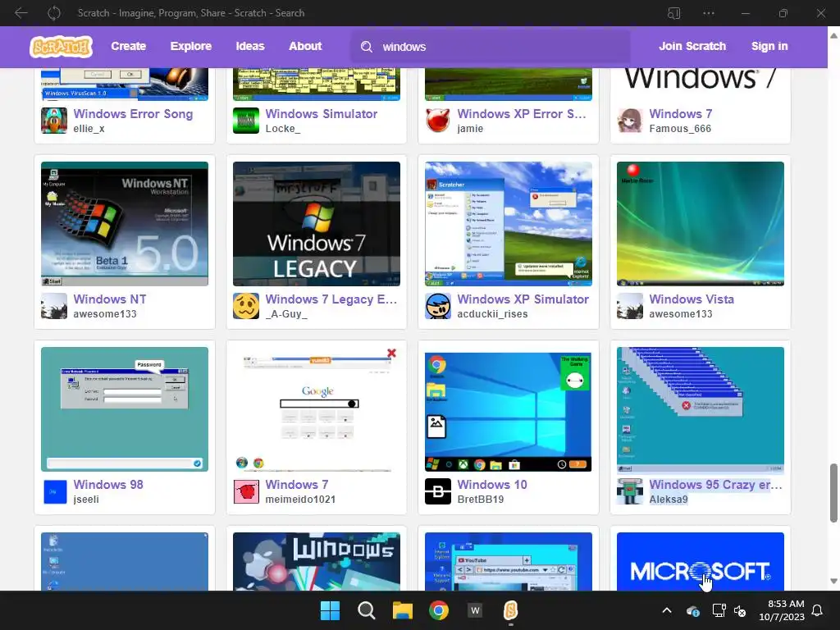
Task: Open Windows 10 desktop thumbnail
Action: (509, 409)
